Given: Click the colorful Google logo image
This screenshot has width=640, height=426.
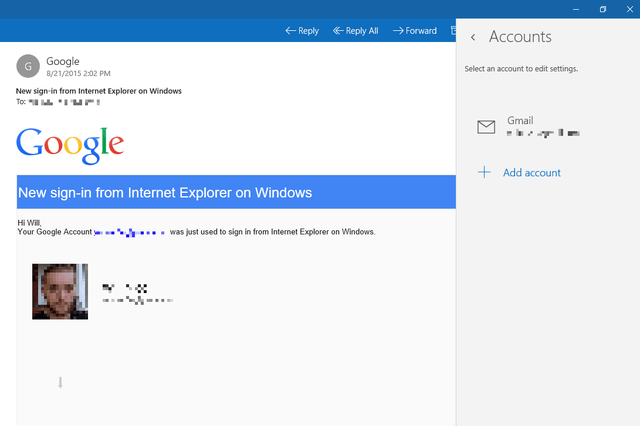Looking at the screenshot, I should pos(70,146).
